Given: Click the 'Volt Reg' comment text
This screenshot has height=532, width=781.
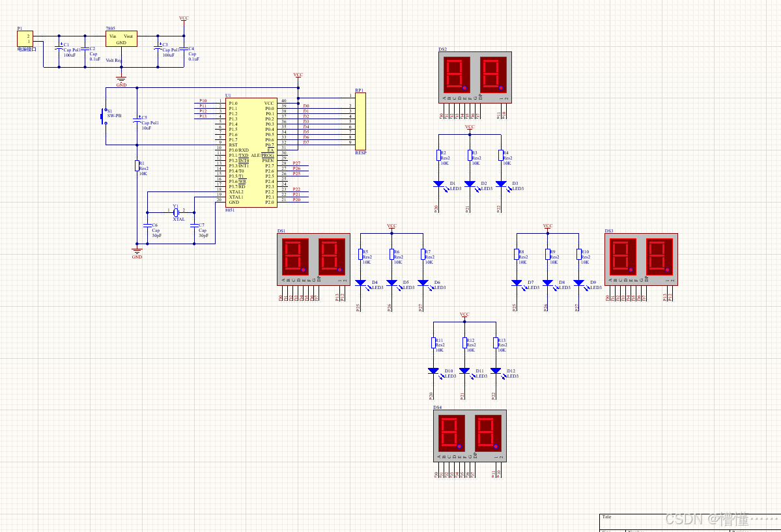Looking at the screenshot, I should [x=113, y=61].
